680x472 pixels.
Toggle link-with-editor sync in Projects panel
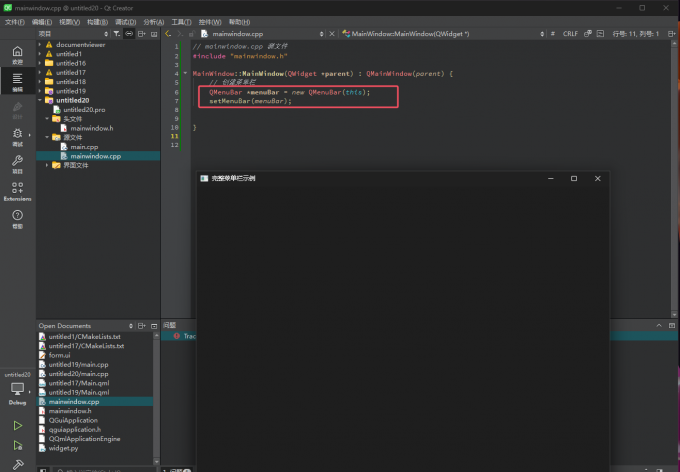[129, 33]
